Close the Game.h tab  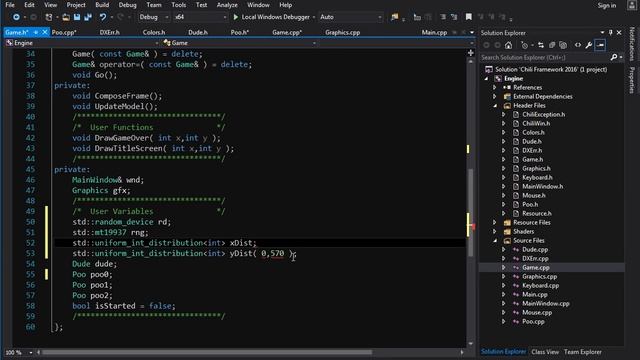(x=44, y=32)
